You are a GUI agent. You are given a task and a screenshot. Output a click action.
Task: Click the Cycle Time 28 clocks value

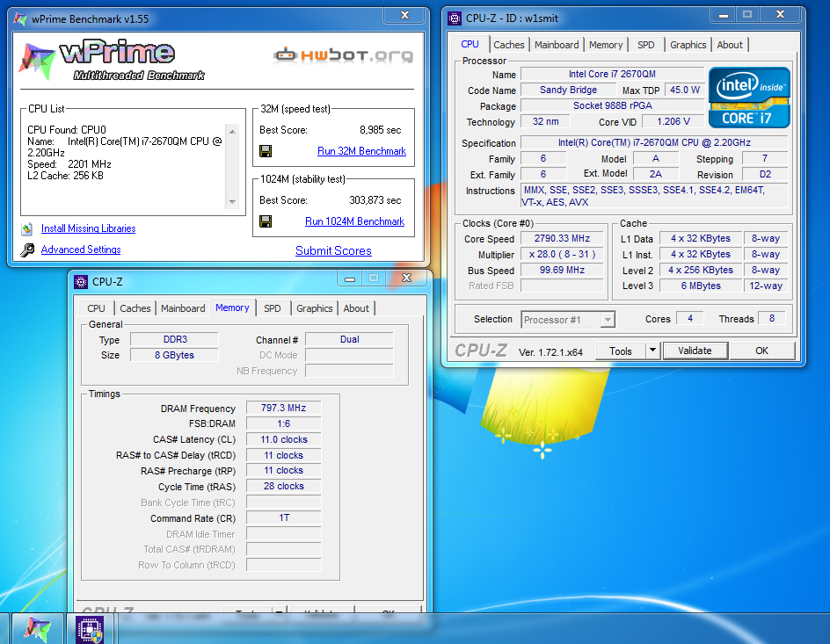point(284,487)
